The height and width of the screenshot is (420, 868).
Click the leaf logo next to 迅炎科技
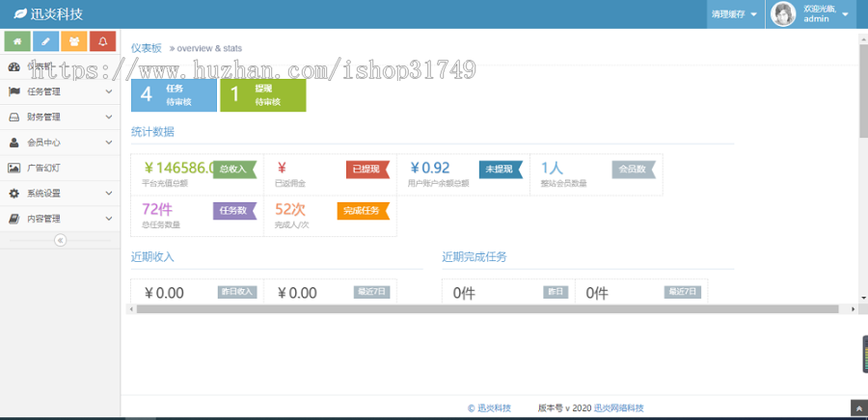[x=20, y=13]
